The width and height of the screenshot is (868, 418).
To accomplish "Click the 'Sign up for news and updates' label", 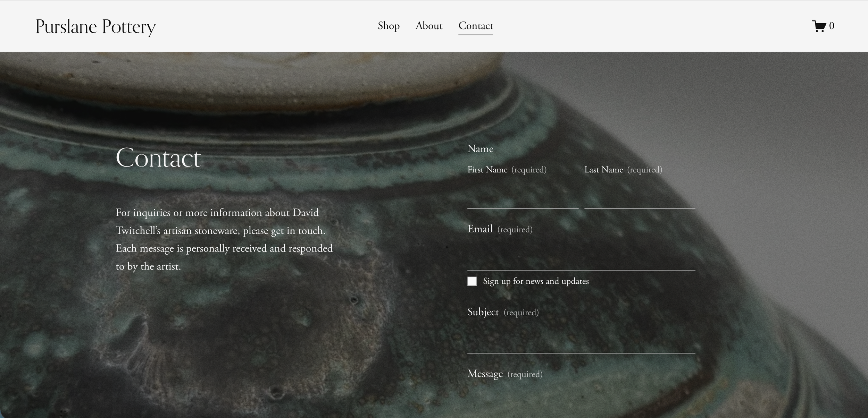I will 536,281.
